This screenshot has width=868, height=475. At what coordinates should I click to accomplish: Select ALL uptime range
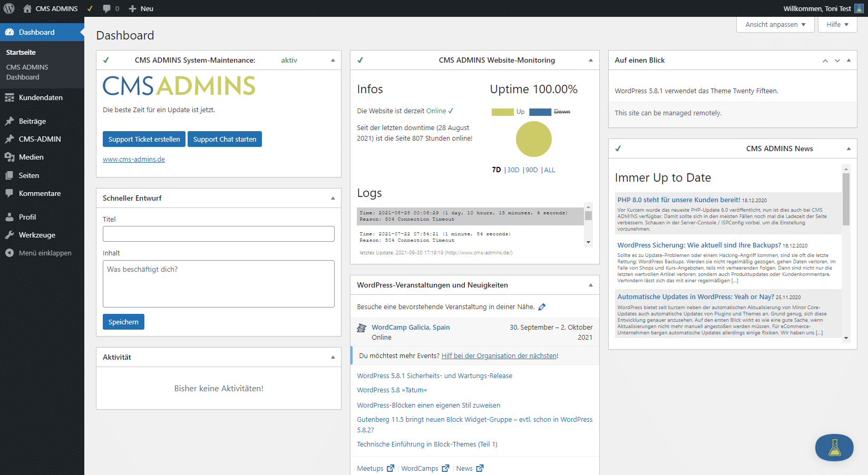pyautogui.click(x=550, y=170)
